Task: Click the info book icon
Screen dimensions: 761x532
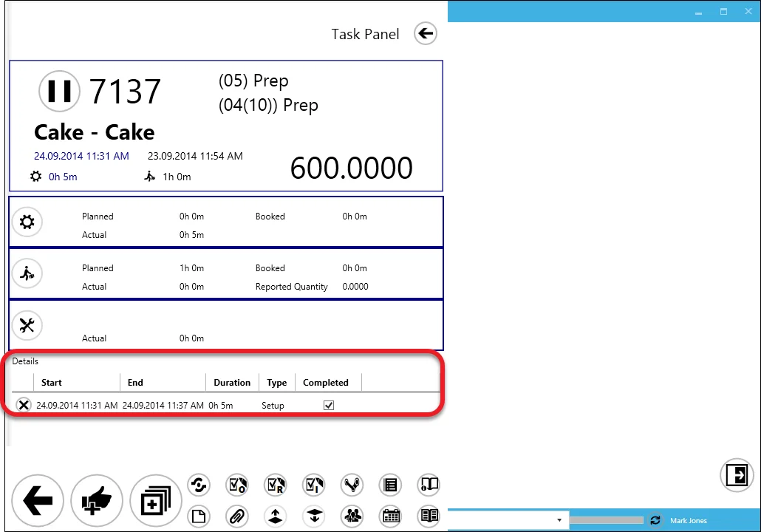Action: [x=429, y=485]
